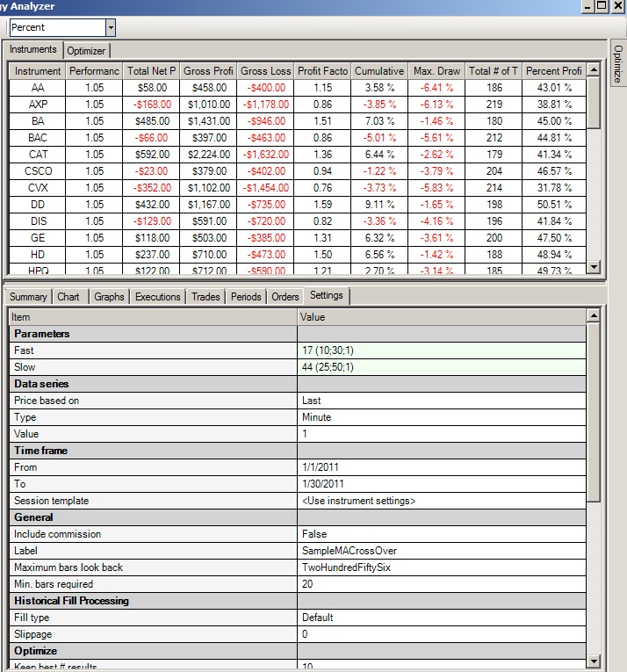627x672 pixels.
Task: Click instruments grid scroll-down arrow
Action: [x=594, y=266]
